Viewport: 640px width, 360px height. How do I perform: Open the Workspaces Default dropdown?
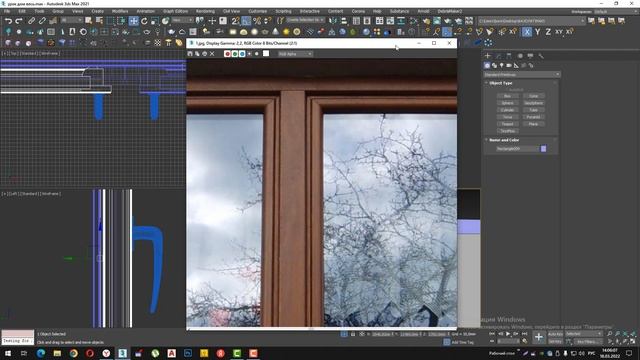click(616, 11)
